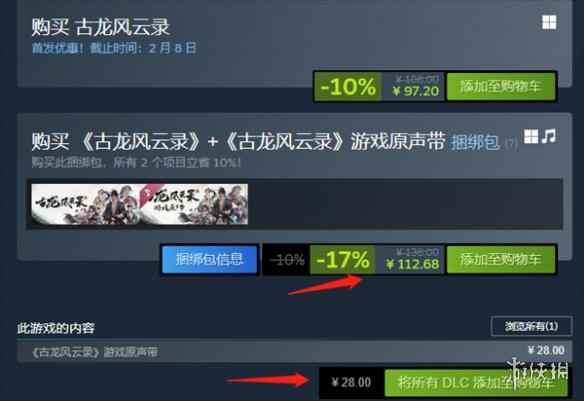This screenshot has width=584, height=401.
Task: Open the 捆绑包信息 bundle info button
Action: [x=209, y=260]
